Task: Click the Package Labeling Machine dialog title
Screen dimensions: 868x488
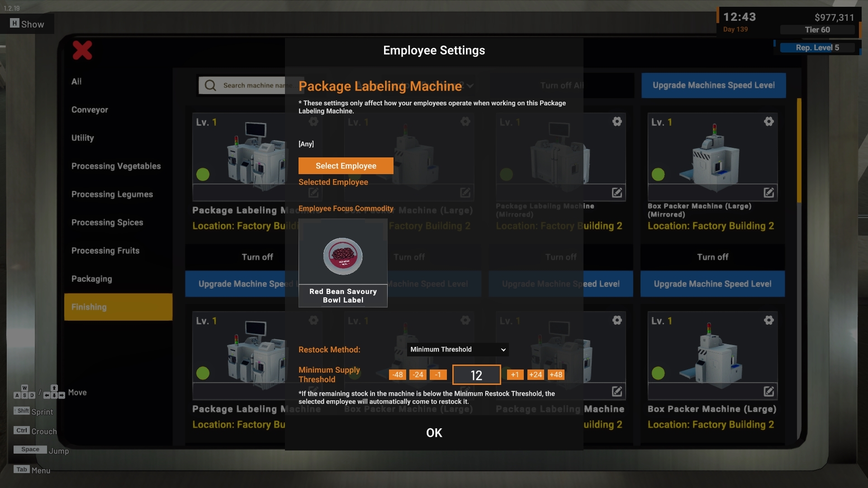Action: [x=380, y=86]
